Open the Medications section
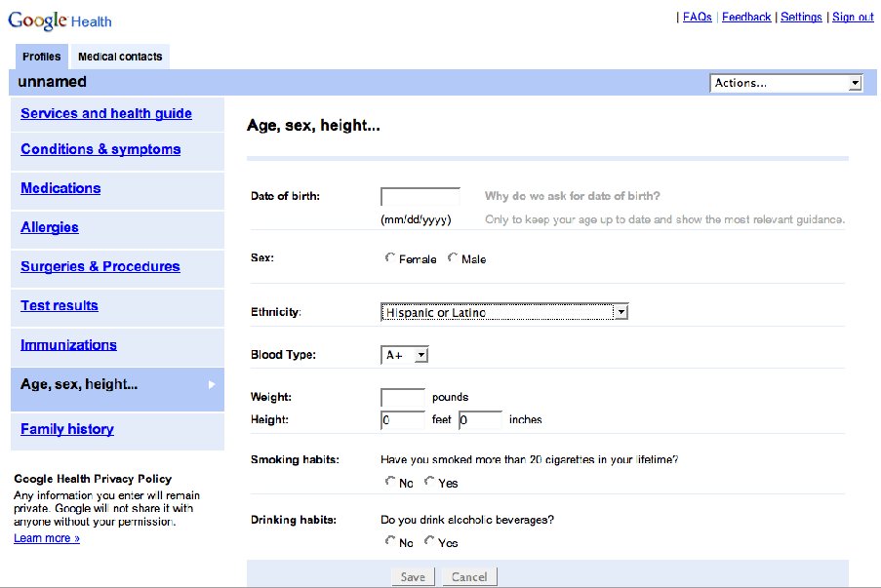This screenshot has height=588, width=881. 60,188
